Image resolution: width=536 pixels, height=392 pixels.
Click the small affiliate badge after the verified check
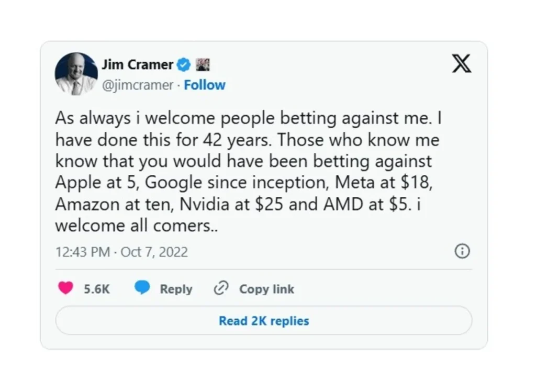[202, 65]
